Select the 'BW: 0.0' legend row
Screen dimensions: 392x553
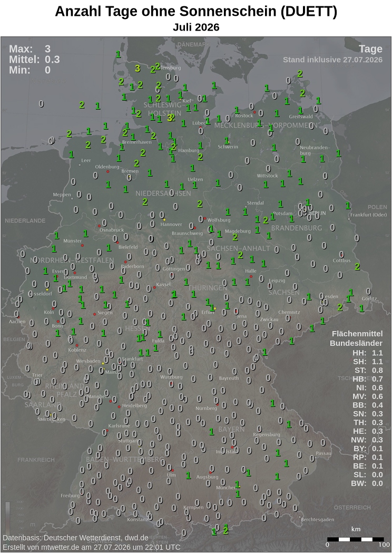click(367, 483)
